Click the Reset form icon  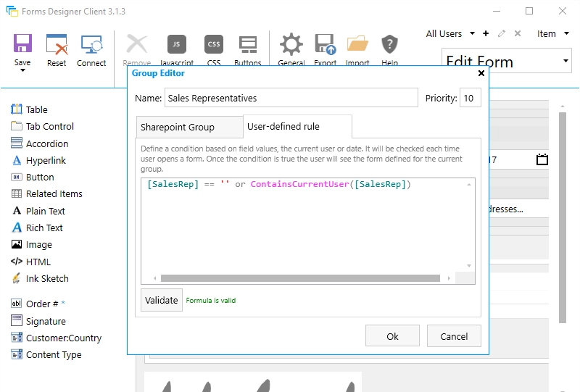pos(57,45)
